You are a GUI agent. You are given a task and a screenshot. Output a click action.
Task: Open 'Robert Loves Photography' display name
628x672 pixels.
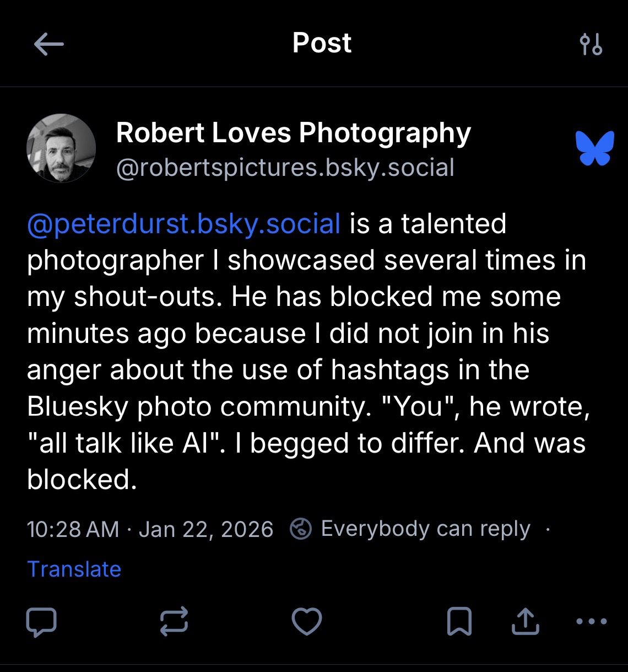[x=294, y=133]
